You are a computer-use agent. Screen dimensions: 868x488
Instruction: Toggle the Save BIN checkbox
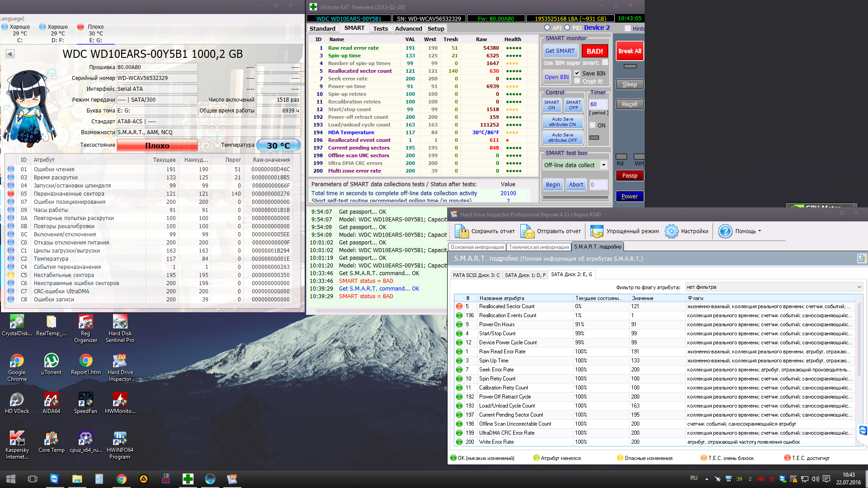click(x=577, y=73)
